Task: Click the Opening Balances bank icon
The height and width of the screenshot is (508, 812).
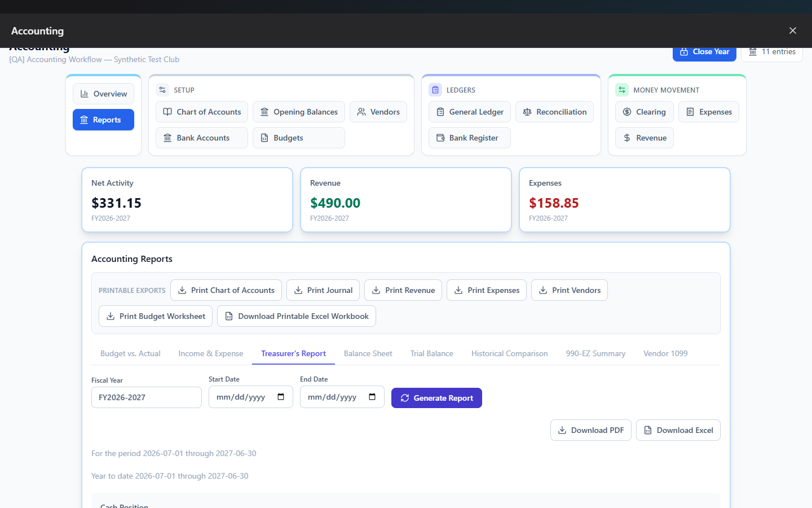Action: pyautogui.click(x=264, y=112)
